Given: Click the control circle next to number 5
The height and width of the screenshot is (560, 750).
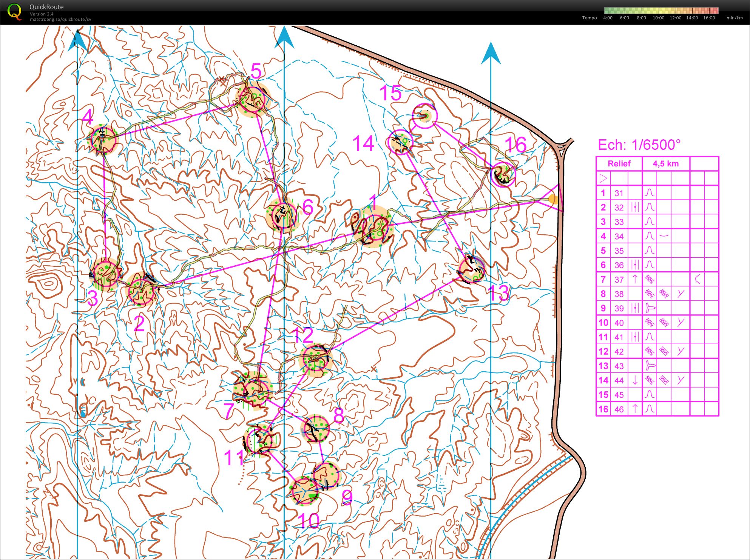Looking at the screenshot, I should tap(252, 100).
